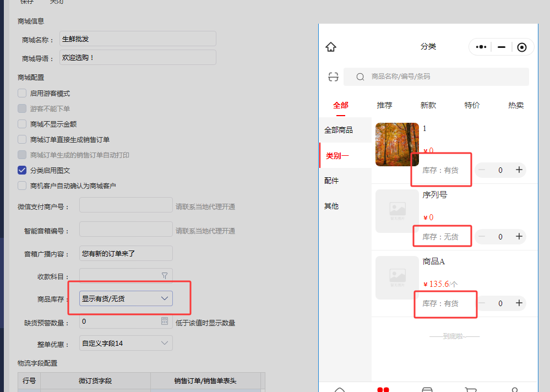This screenshot has height=392, width=550.
Task: Click the filter icon in 收款科目 field
Action: (x=165, y=275)
